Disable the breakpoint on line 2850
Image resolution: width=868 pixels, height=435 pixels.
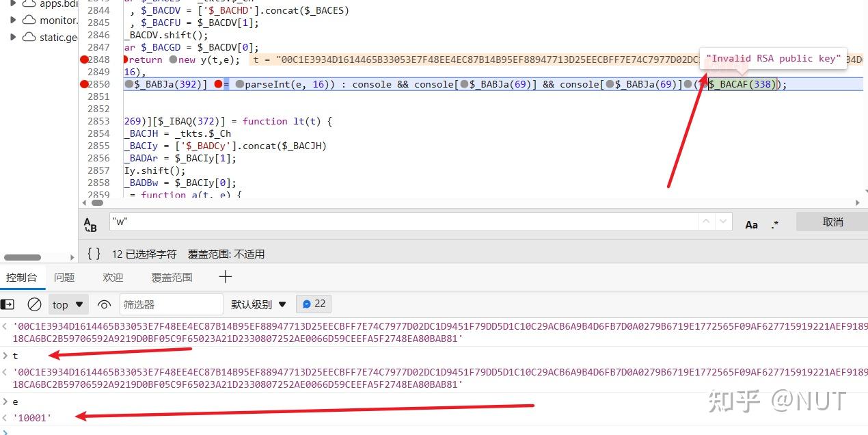pos(85,83)
